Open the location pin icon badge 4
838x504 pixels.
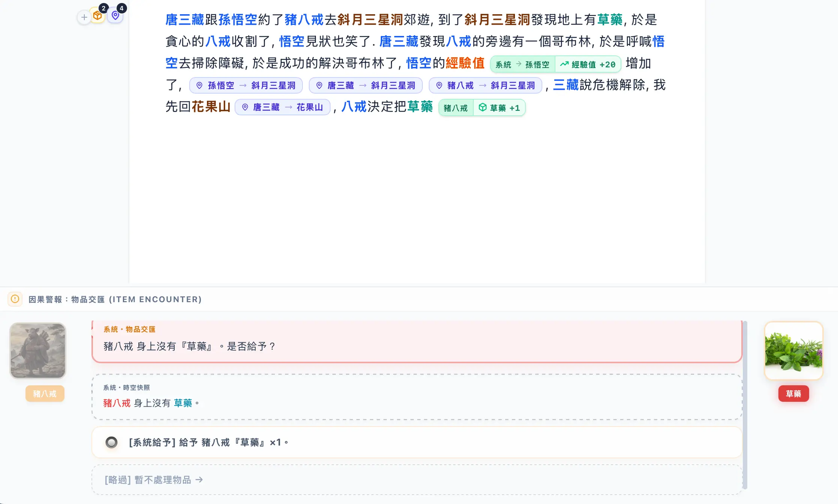point(115,15)
